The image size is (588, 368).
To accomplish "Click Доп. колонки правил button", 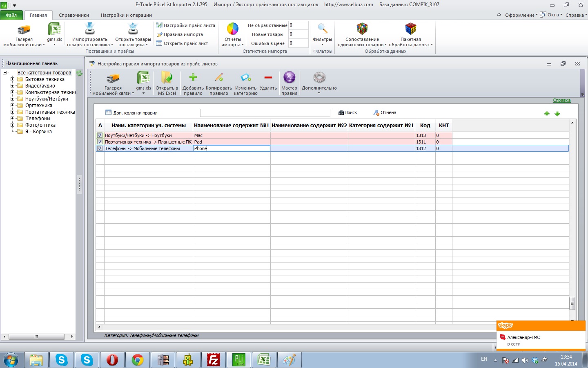I will (131, 113).
